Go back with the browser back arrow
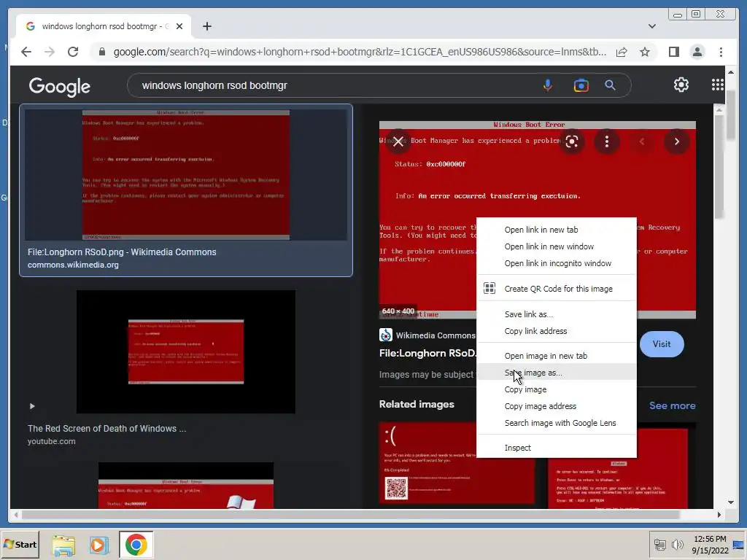This screenshot has width=747, height=560. (26, 52)
